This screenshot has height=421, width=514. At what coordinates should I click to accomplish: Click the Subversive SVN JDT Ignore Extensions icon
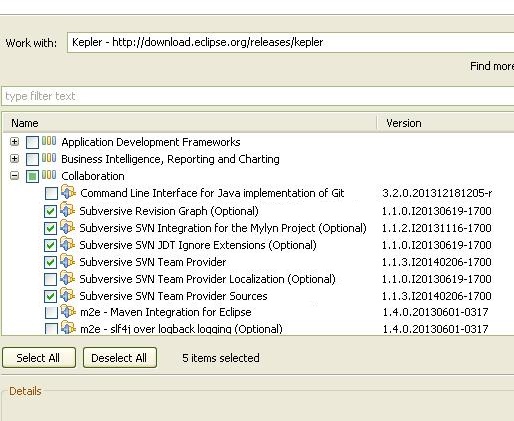pos(68,244)
